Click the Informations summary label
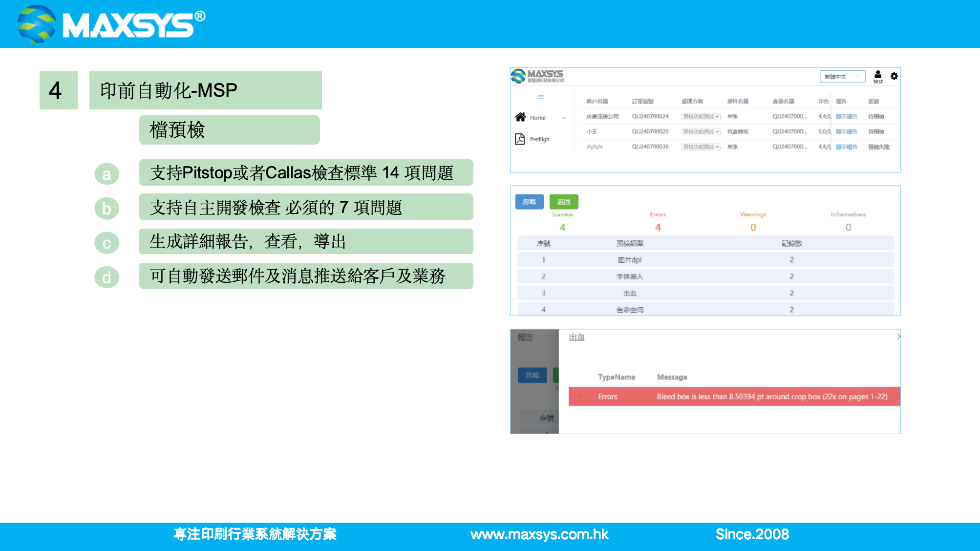The height and width of the screenshot is (551, 980). coord(848,214)
